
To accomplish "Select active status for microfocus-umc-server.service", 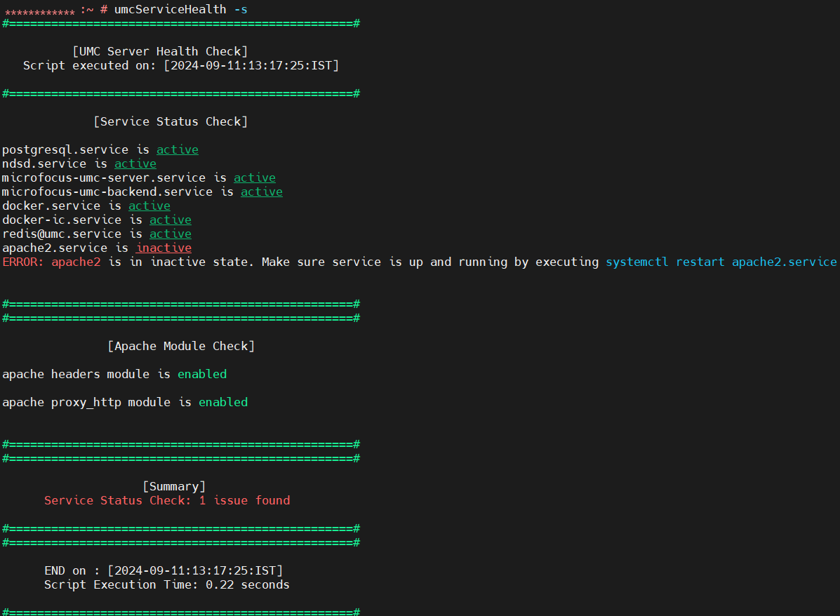I will [254, 178].
